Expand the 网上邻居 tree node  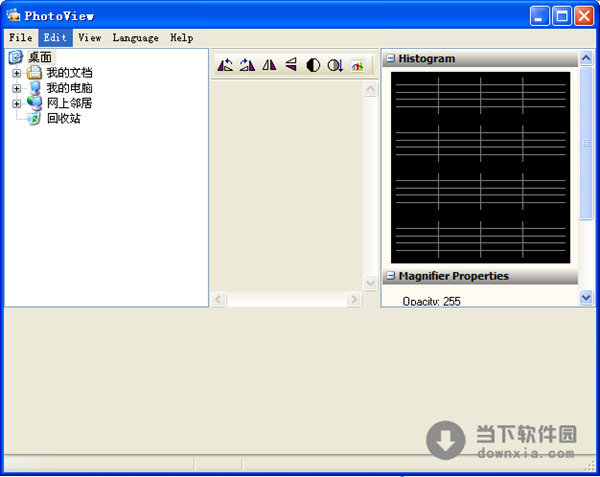[16, 103]
